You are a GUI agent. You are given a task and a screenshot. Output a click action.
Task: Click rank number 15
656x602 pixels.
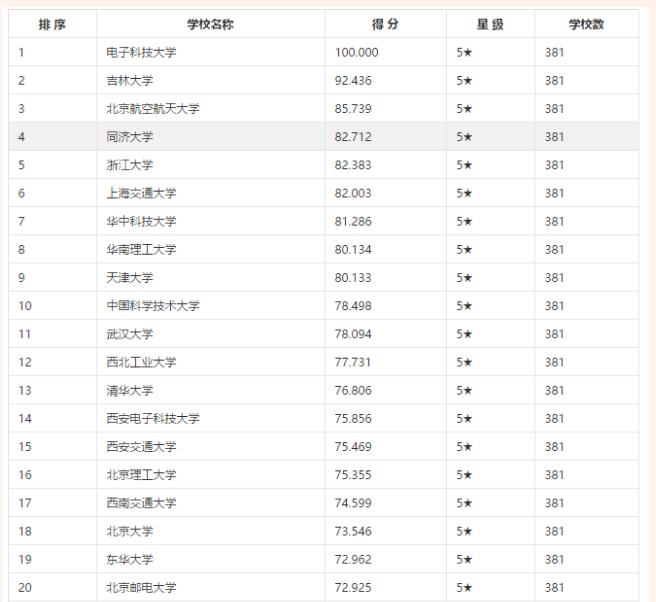25,447
